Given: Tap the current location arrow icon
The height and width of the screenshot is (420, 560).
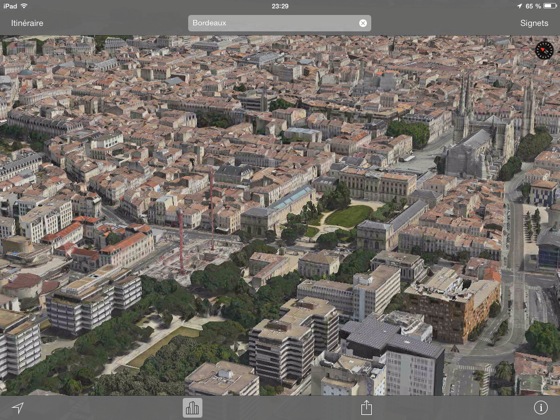Looking at the screenshot, I should (18, 408).
